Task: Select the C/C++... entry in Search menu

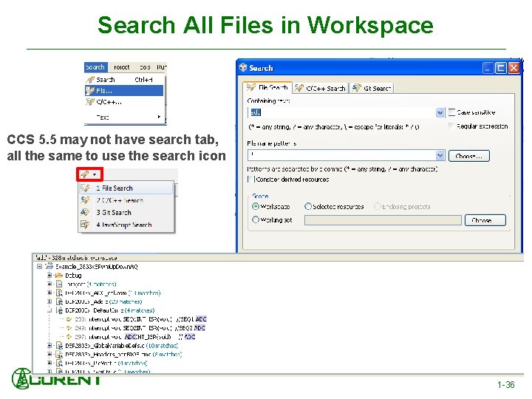Action: pyautogui.click(x=124, y=102)
